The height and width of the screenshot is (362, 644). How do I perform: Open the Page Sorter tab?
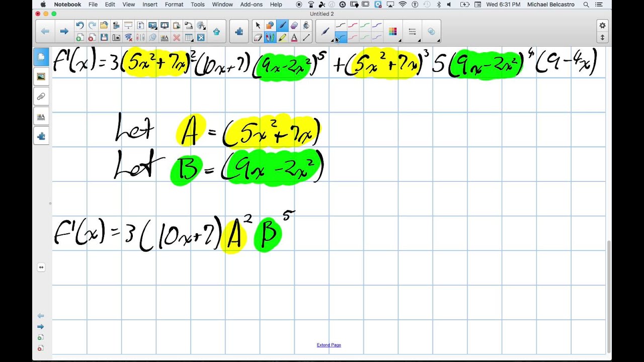41,56
